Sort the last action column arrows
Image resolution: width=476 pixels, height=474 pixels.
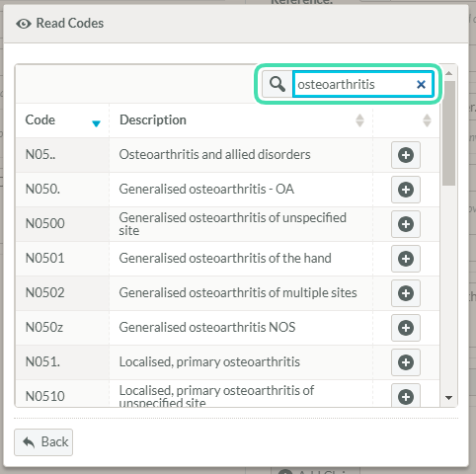[427, 120]
